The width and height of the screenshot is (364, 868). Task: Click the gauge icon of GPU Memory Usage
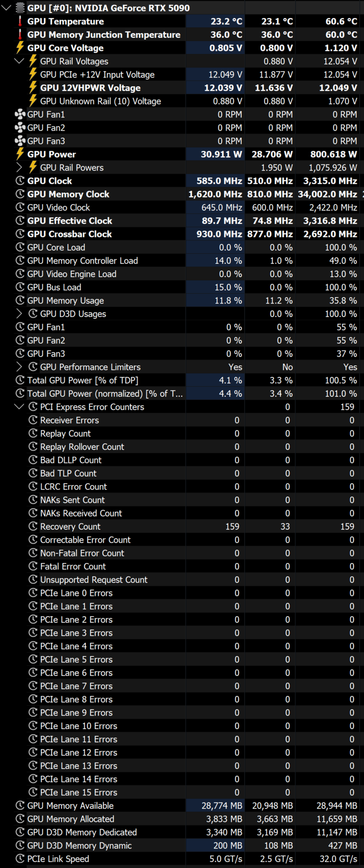[x=20, y=300]
